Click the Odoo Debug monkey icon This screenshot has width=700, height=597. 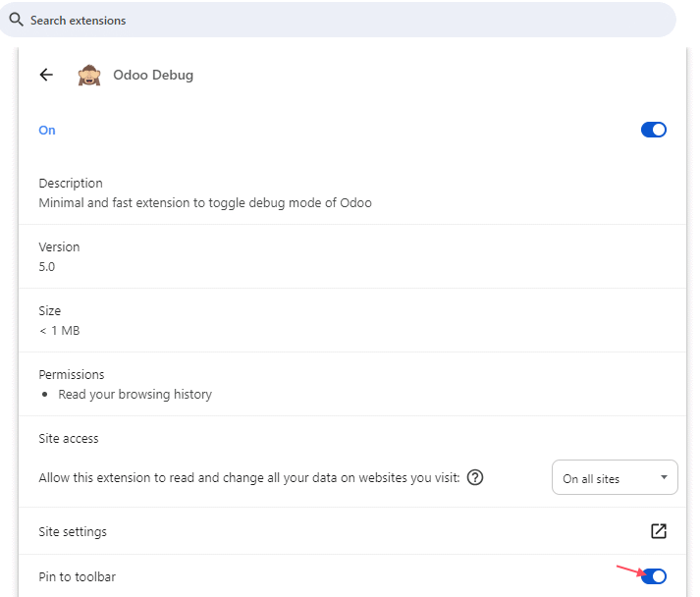(89, 75)
